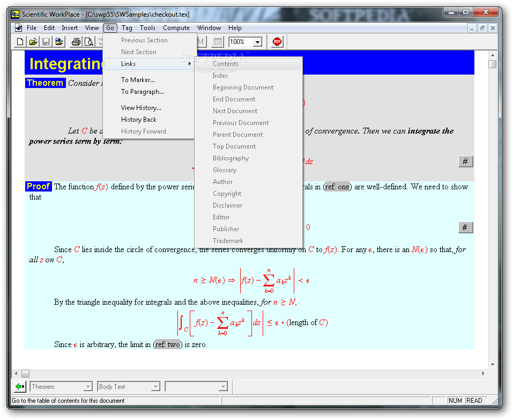The height and width of the screenshot is (420, 513).
Task: Choose Publisher in Links submenu
Action: (x=248, y=229)
